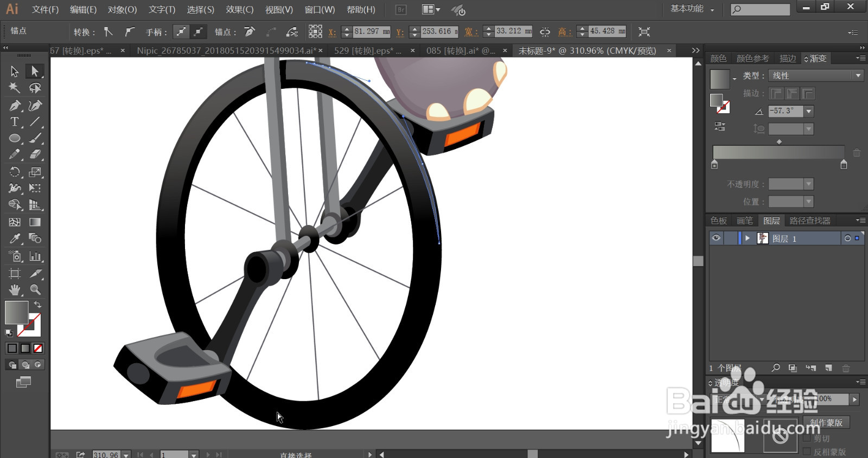Screen dimensions: 868x458
Task: Select the Artboard tool
Action: point(15,273)
